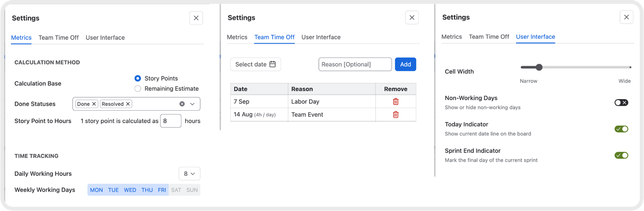Close the middle Settings panel
Viewport: 644px width, 211px height.
pyautogui.click(x=412, y=18)
